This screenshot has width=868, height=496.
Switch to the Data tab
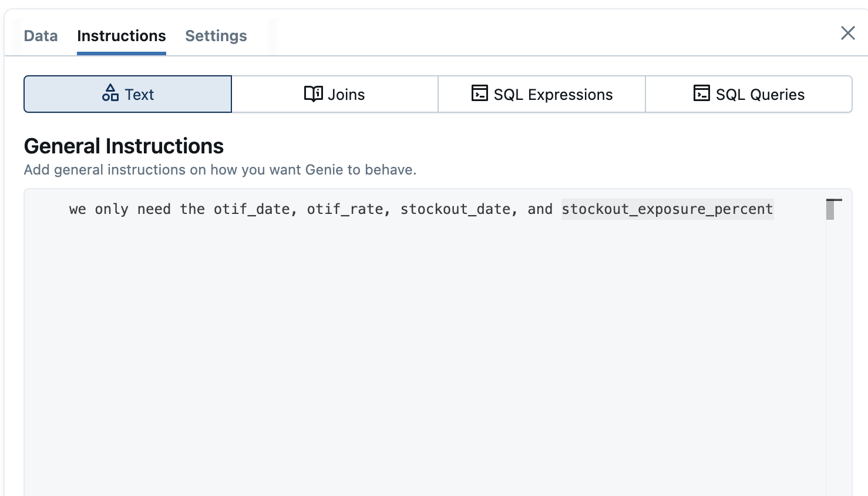[x=41, y=36]
